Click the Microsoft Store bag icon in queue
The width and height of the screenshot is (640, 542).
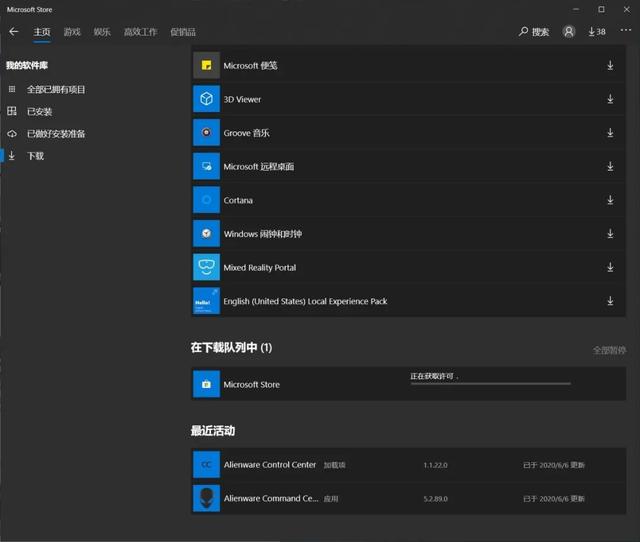click(x=206, y=384)
